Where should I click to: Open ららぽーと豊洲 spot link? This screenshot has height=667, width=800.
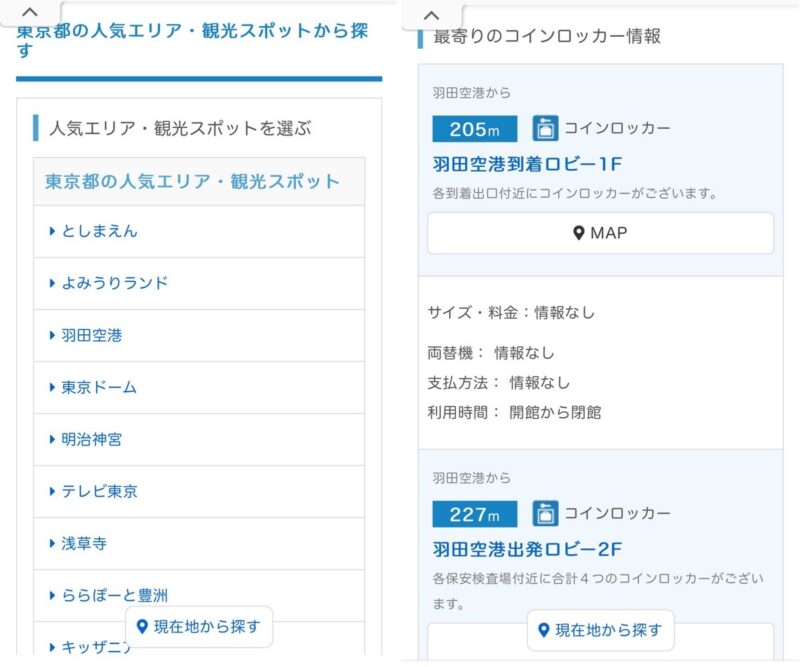point(115,596)
